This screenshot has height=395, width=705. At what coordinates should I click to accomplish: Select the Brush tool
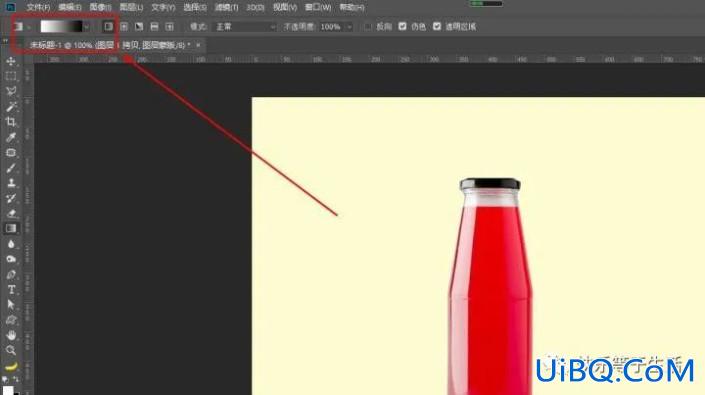[11, 168]
